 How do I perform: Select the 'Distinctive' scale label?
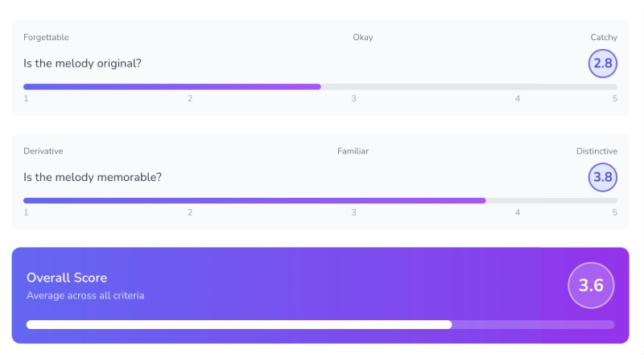597,151
